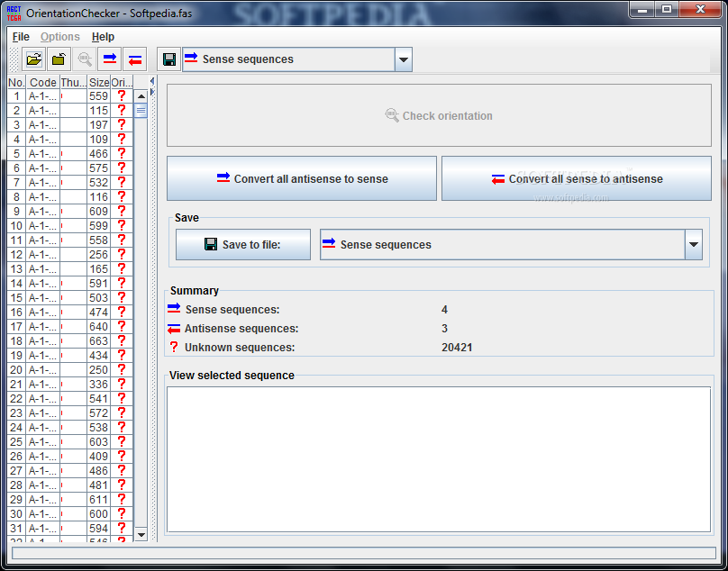Click the No. column header
The image size is (728, 571).
coord(17,82)
